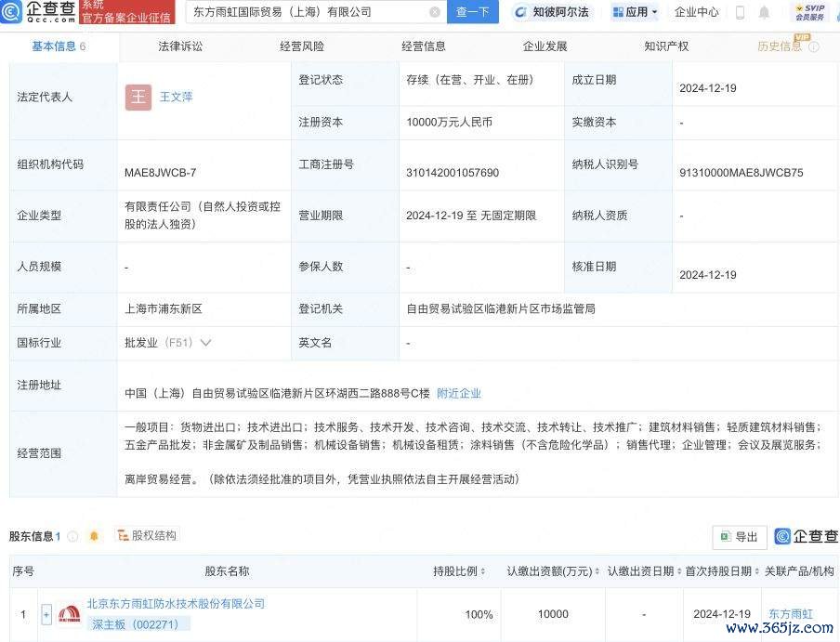This screenshot has width=840, height=642.
Task: Open notifications bell in header
Action: click(x=765, y=12)
